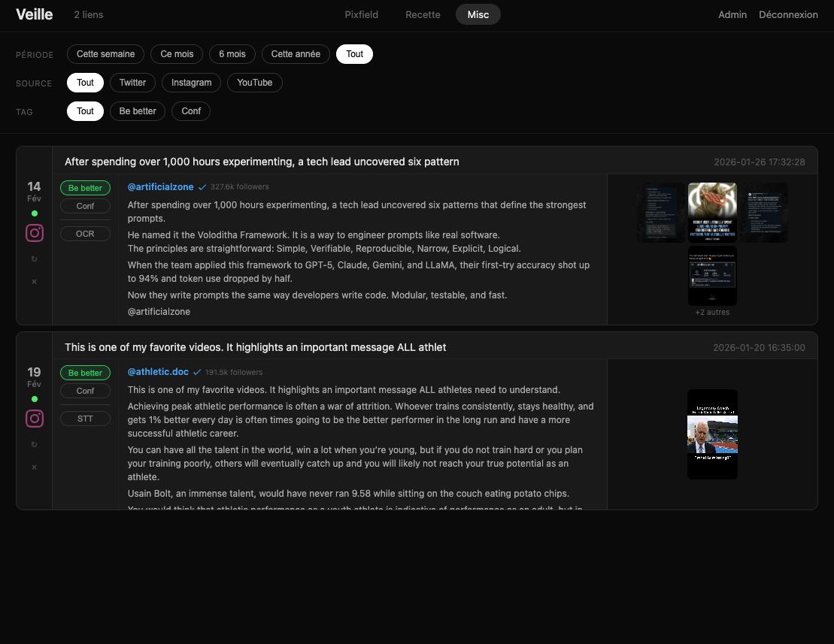Expand the +2 autres image thumbnails
Image resolution: width=834 pixels, height=644 pixels.
coord(712,312)
